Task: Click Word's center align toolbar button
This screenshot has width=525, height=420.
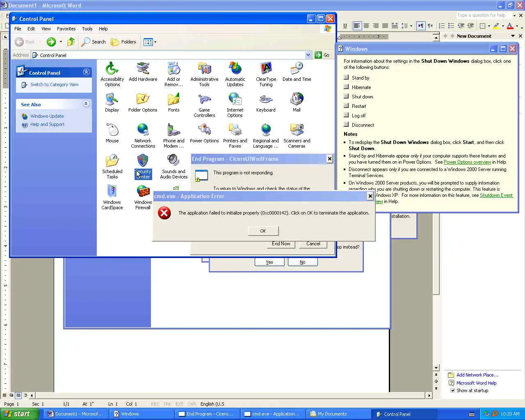Action: pos(366,26)
